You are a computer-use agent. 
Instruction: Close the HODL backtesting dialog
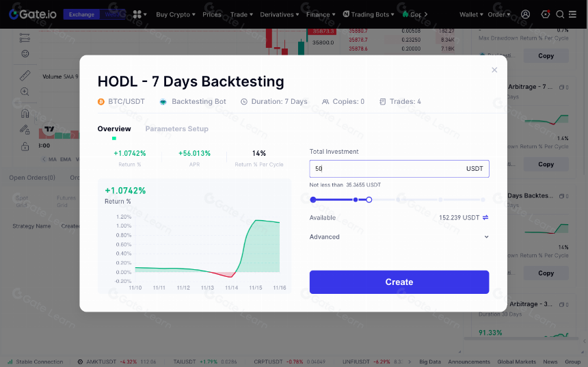494,70
